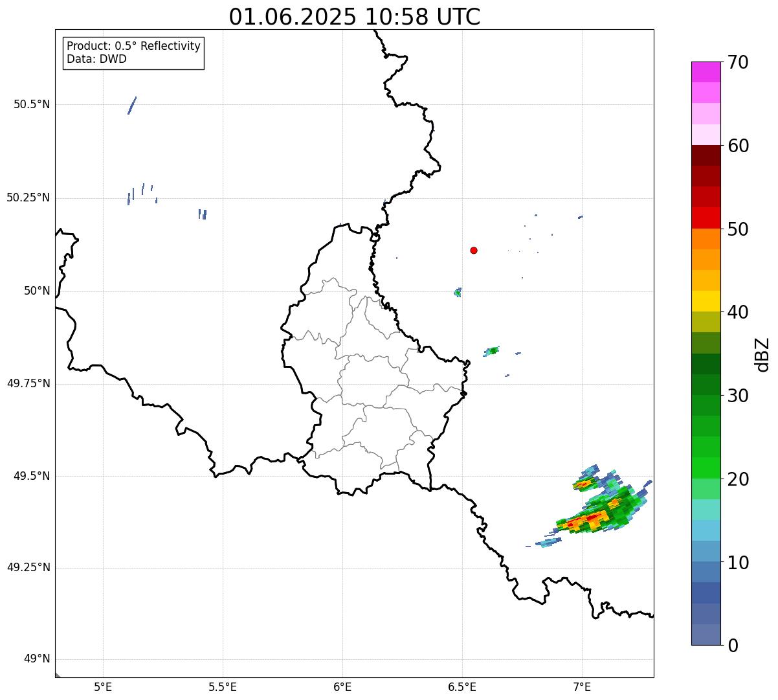Click the 49.25°N latitude label

coord(28,567)
